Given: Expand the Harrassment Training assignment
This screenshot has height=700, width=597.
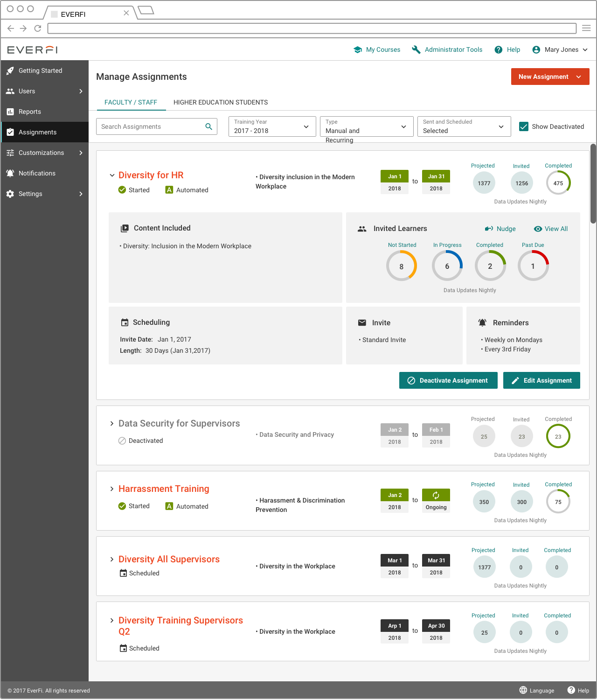Looking at the screenshot, I should pos(112,489).
